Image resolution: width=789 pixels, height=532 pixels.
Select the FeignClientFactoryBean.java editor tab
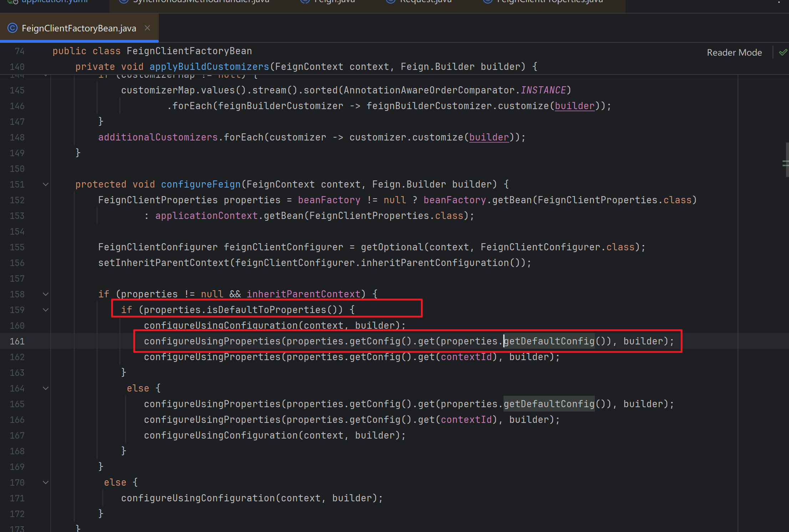(79, 28)
